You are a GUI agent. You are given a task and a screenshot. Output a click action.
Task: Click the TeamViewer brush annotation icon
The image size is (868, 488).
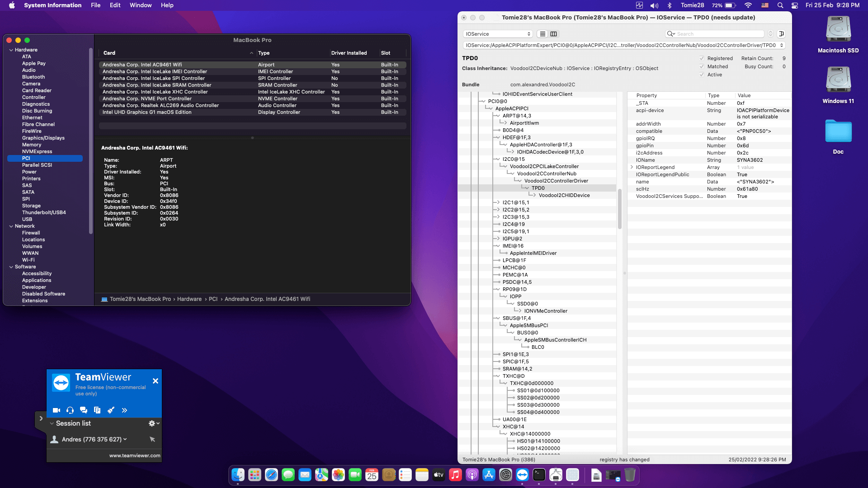point(111,410)
